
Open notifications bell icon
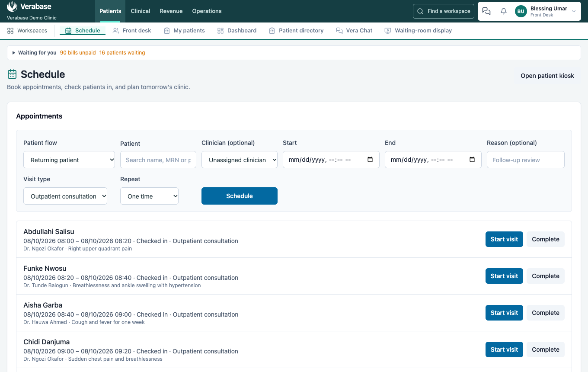click(x=504, y=11)
